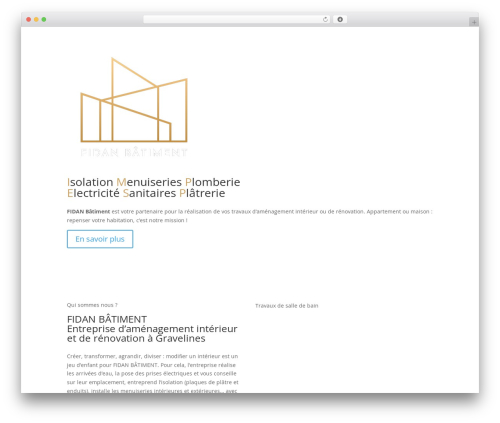Maximize the window with green button
500x423 pixels.
44,20
